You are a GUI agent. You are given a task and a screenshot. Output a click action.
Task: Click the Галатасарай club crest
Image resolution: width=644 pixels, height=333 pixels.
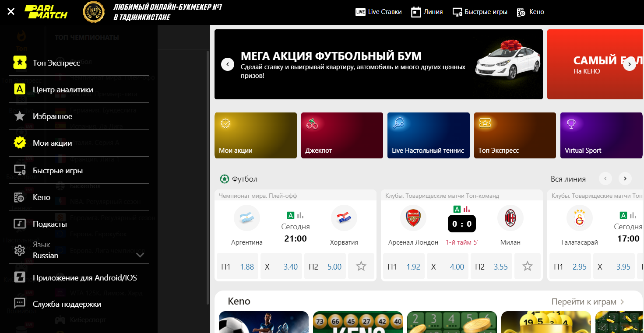point(580,218)
